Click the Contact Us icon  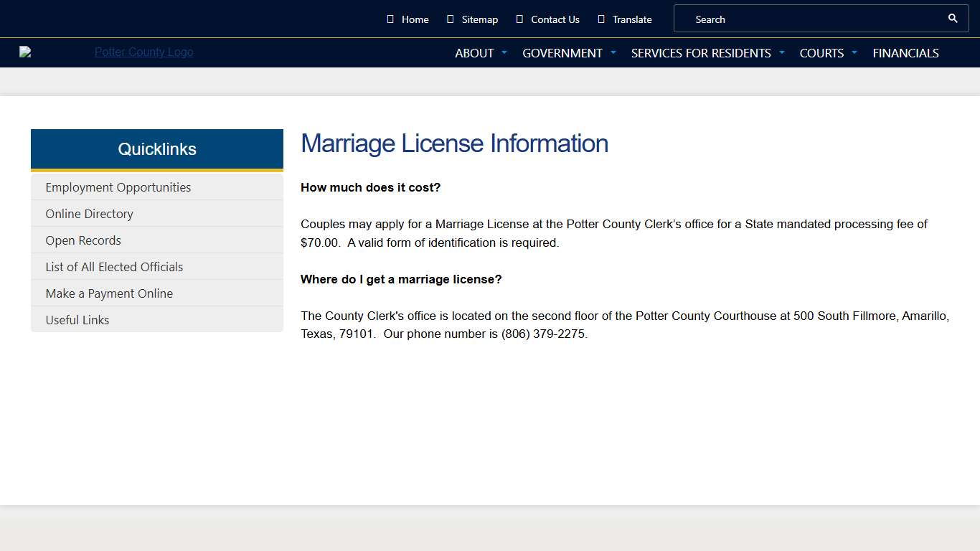pyautogui.click(x=518, y=19)
